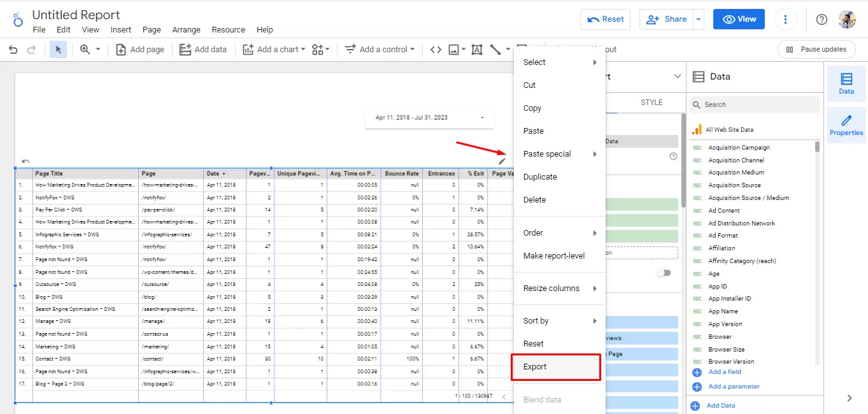
Task: Toggle the switch in chart setup panel
Action: tap(664, 273)
